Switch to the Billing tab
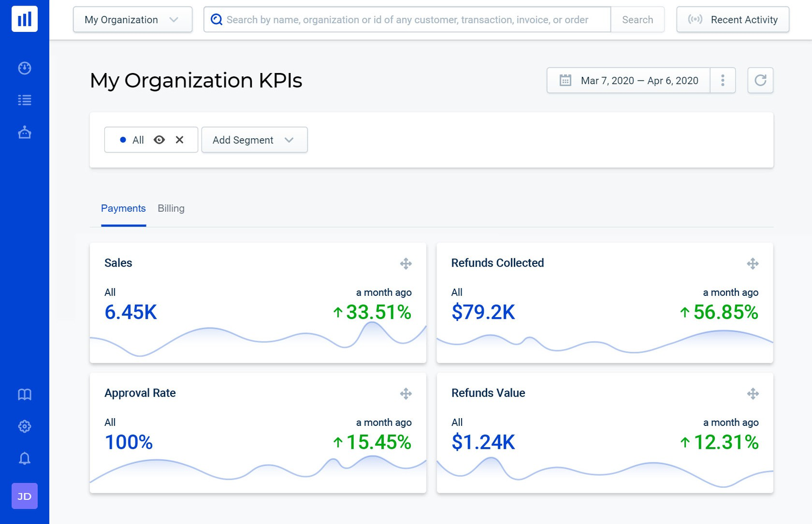 (x=171, y=209)
